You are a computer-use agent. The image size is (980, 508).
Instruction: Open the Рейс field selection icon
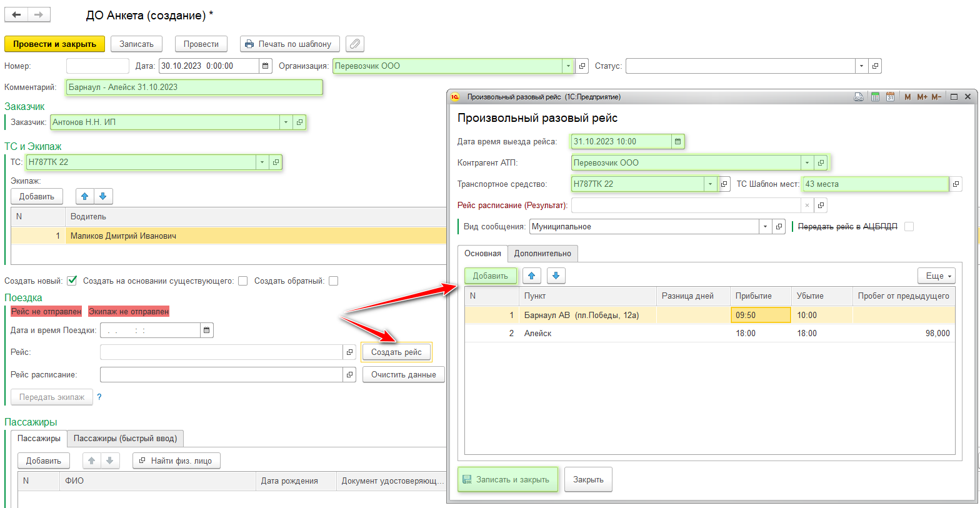(349, 352)
